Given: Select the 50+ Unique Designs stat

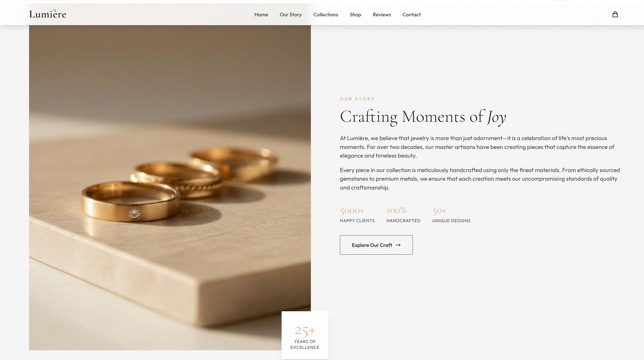Looking at the screenshot, I should [x=451, y=215].
